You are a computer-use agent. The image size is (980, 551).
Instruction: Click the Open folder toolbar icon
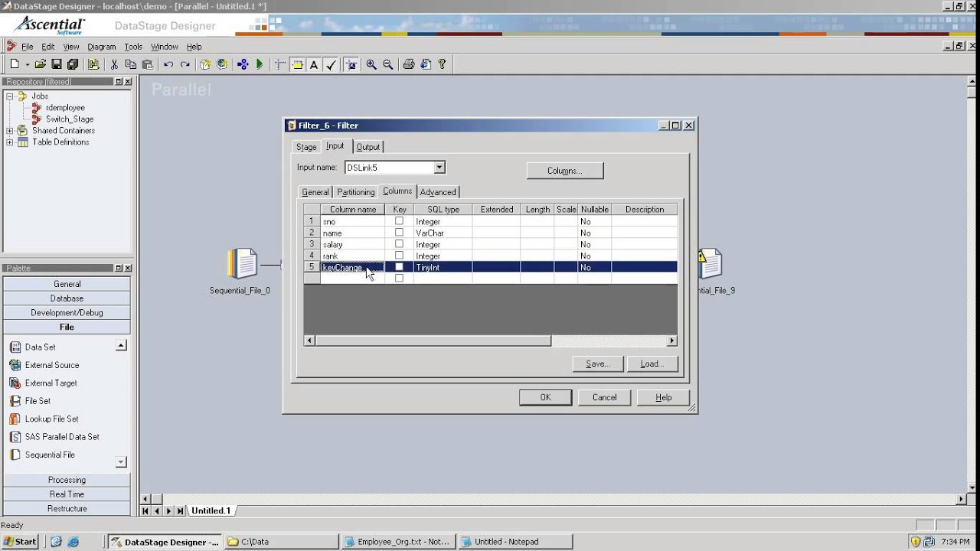[x=41, y=65]
